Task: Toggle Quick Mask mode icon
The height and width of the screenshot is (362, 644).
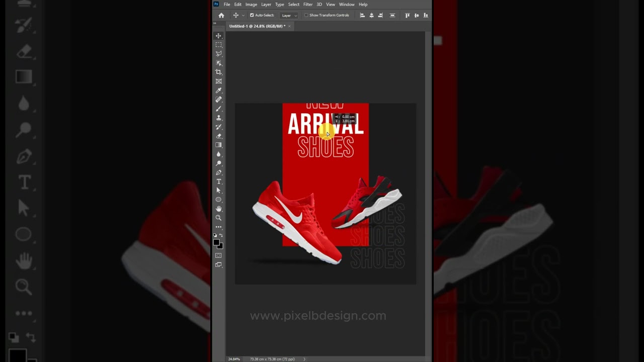Action: 218,255
